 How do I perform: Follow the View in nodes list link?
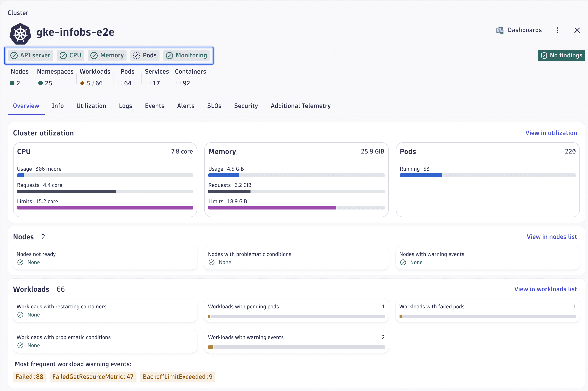click(552, 237)
